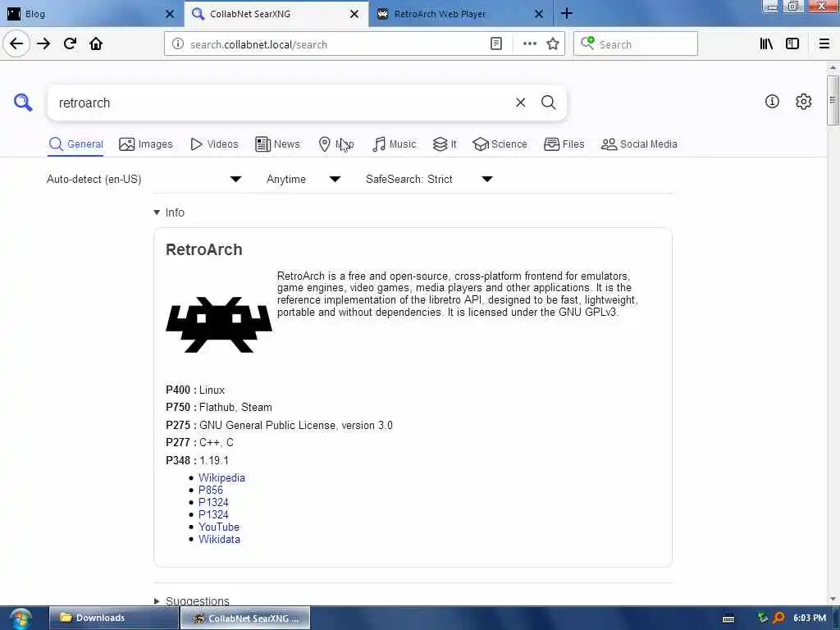The height and width of the screenshot is (630, 840).
Task: Open the second P1324 link
Action: pos(213,515)
